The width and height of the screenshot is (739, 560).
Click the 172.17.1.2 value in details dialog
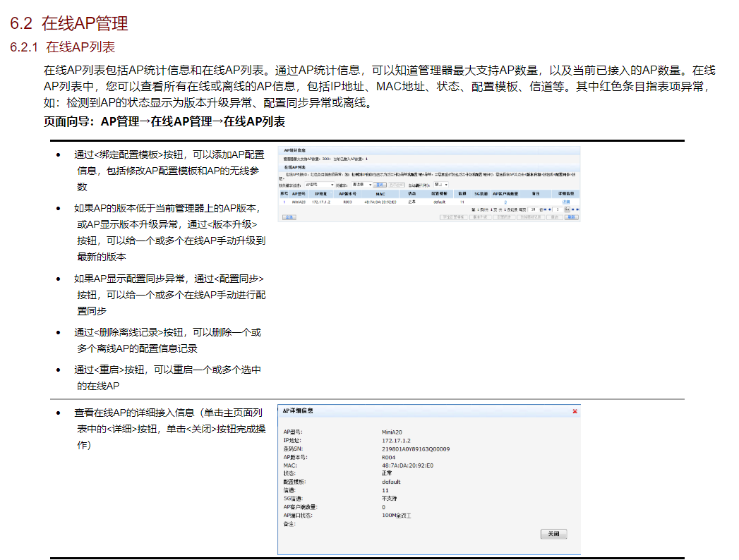396,440
